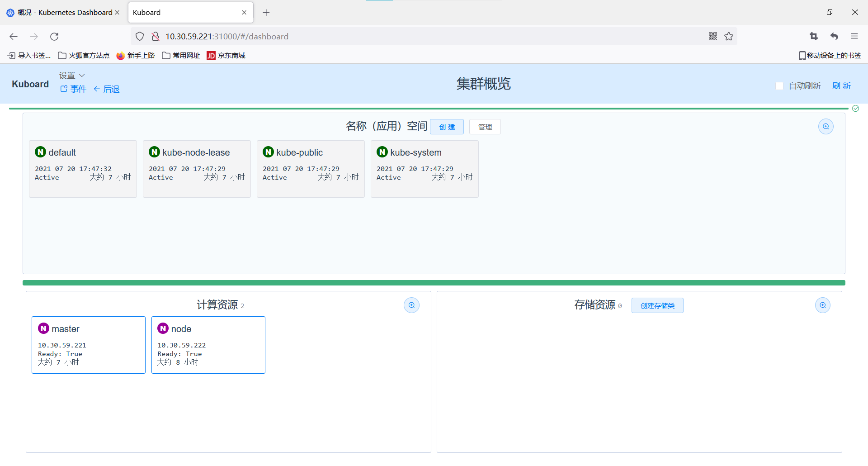The width and height of the screenshot is (868, 466).
Task: Click the browser forward arrow
Action: 34,37
